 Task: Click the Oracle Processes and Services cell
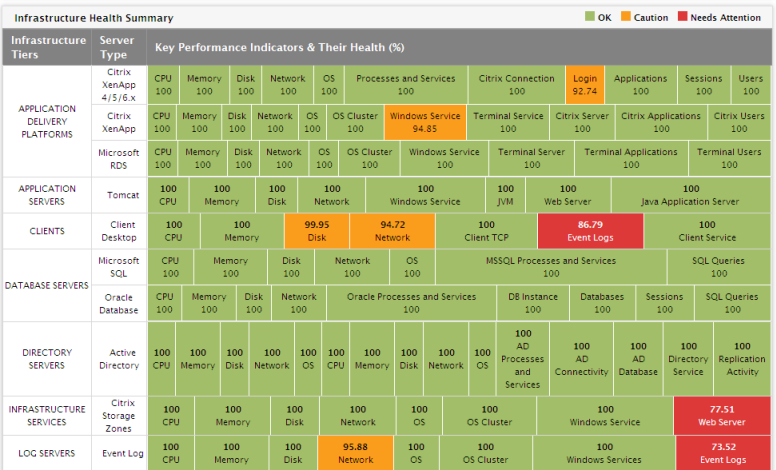(411, 303)
